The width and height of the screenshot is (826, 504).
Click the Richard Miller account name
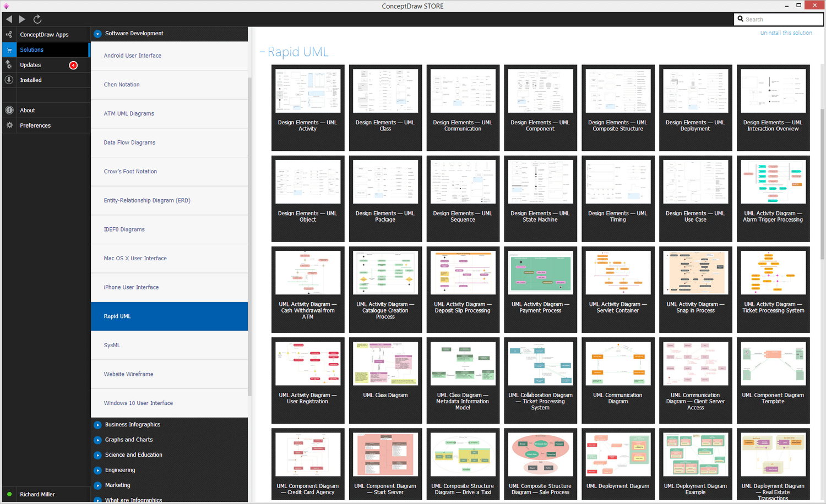(x=37, y=495)
